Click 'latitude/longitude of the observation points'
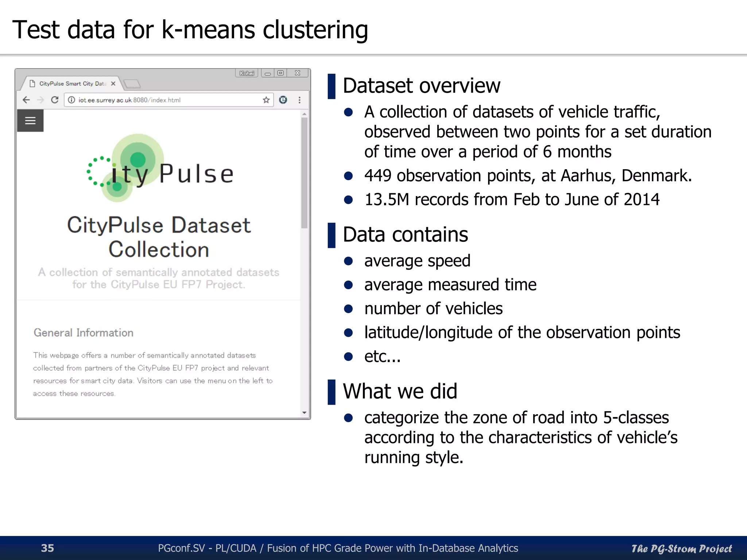Viewport: 747px width, 560px height. [522, 333]
